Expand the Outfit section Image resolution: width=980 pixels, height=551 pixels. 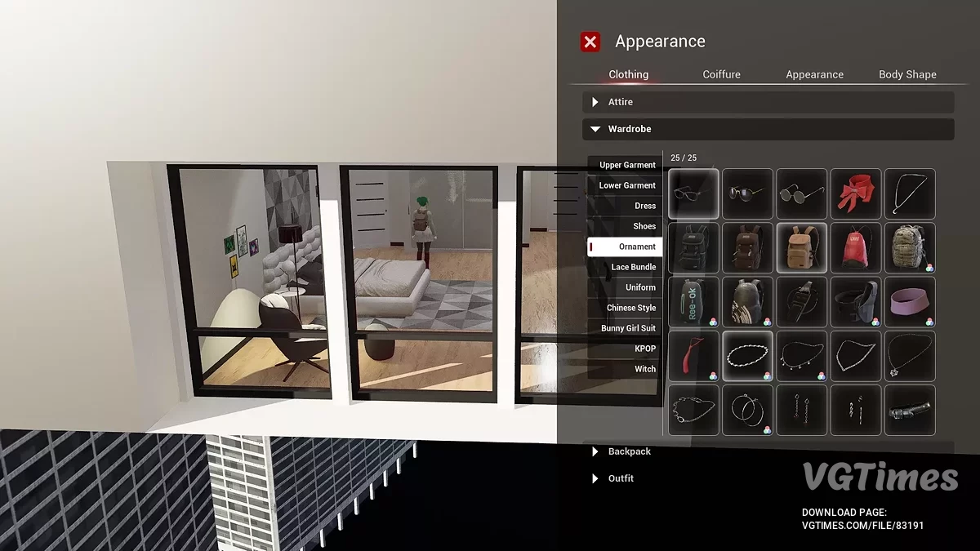click(621, 478)
